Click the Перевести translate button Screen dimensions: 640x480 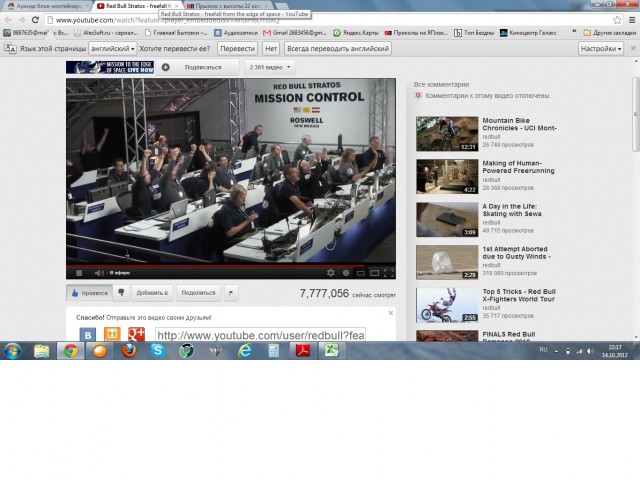click(237, 48)
